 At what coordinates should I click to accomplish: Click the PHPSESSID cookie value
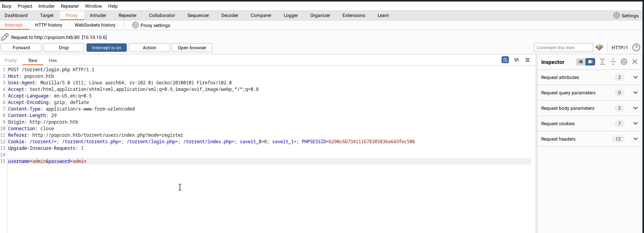371,142
